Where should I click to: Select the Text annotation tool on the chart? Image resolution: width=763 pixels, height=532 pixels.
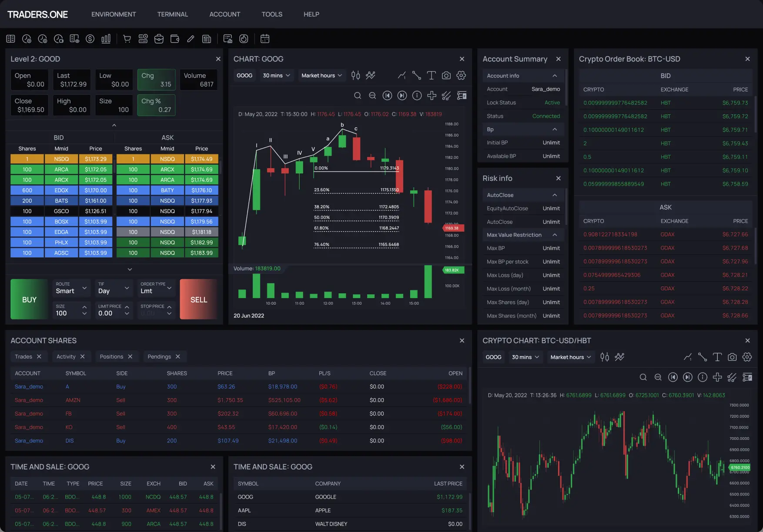[431, 75]
